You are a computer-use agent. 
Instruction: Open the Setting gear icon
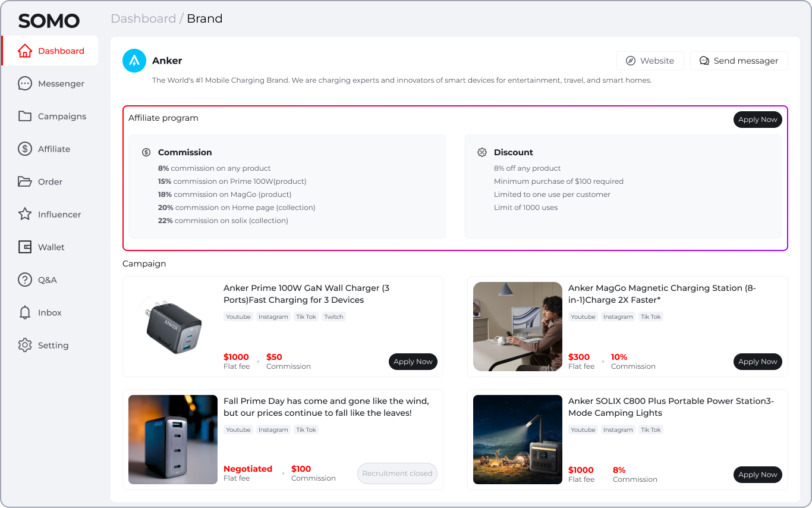coord(25,346)
